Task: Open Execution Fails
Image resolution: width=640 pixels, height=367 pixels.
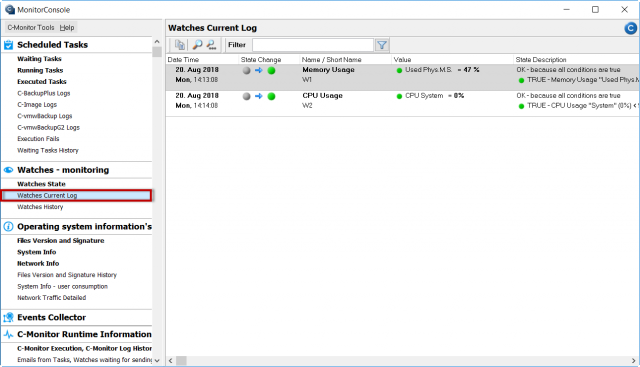Action: (x=38, y=139)
